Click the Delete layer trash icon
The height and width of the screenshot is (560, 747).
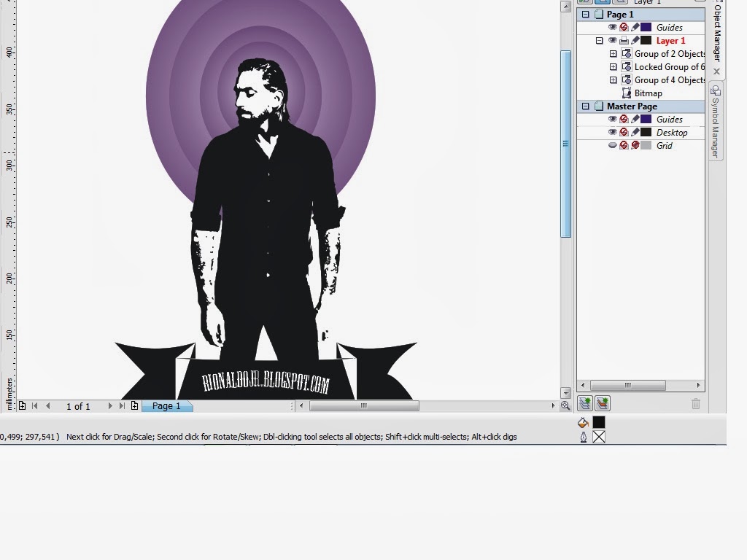pyautogui.click(x=695, y=403)
